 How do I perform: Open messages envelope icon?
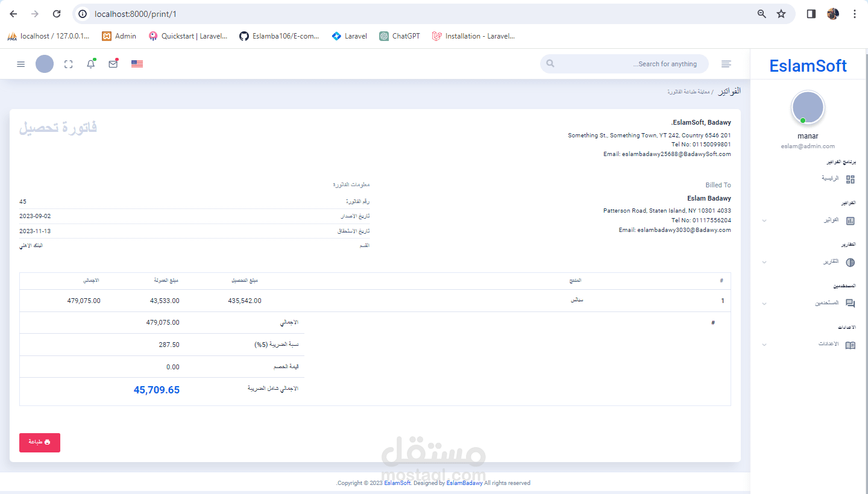113,63
